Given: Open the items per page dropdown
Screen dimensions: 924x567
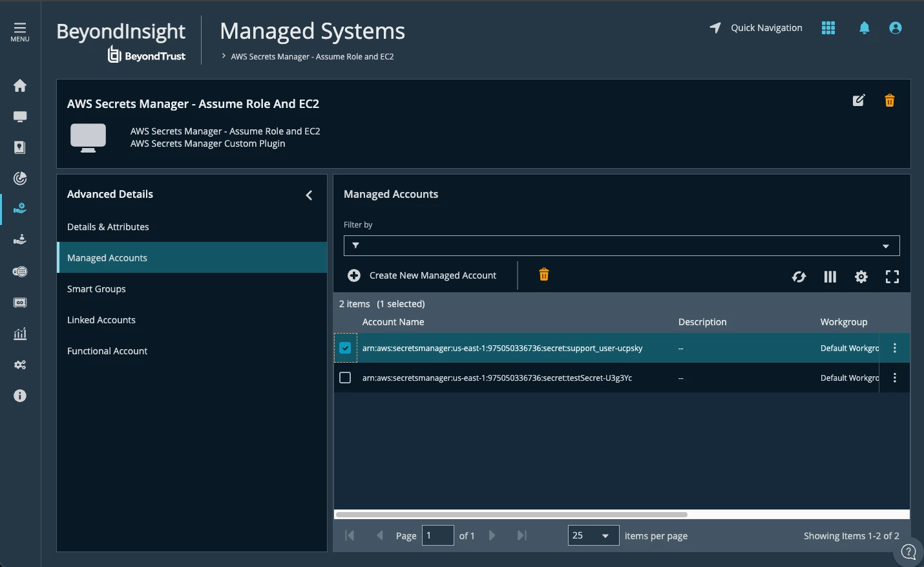Looking at the screenshot, I should 593,535.
